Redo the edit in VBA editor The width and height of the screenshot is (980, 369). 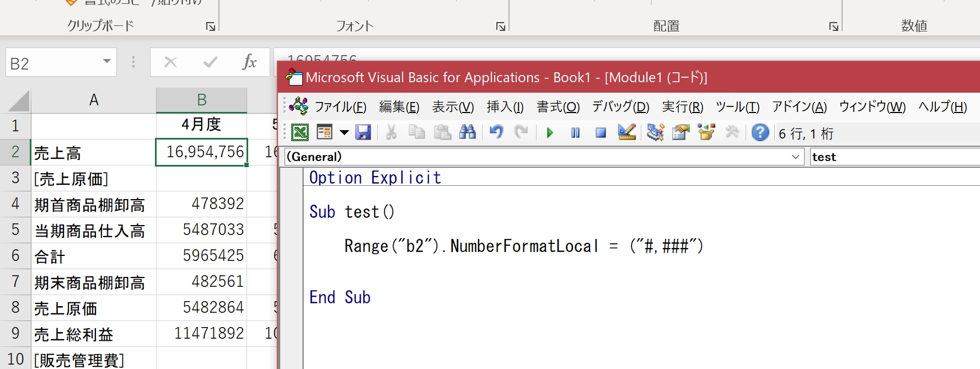click(521, 132)
